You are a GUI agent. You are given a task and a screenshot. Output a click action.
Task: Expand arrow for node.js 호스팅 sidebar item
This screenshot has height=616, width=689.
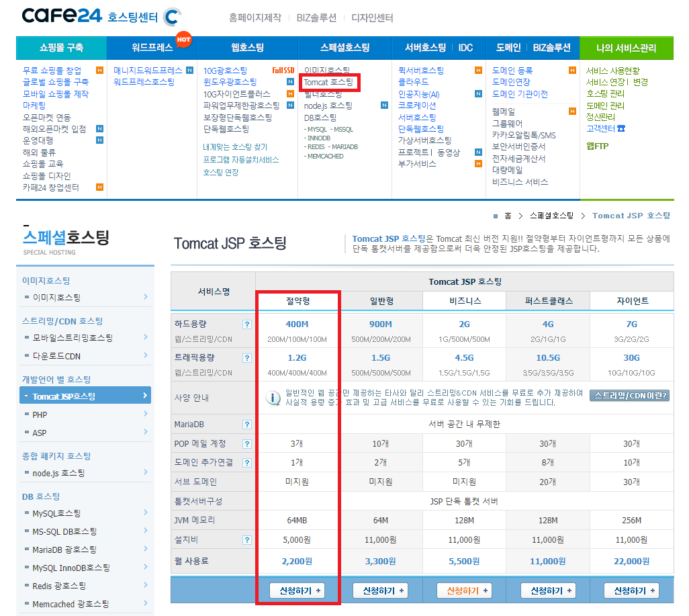(x=146, y=472)
